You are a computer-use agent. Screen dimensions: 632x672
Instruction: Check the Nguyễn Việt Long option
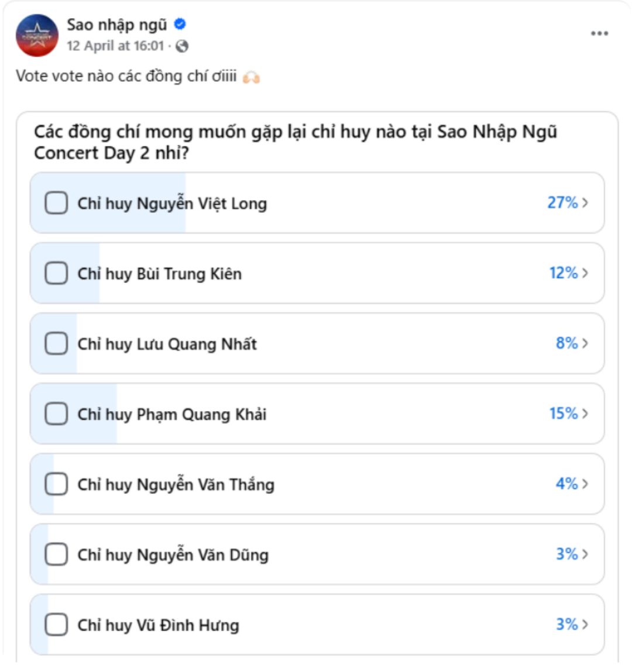(56, 203)
